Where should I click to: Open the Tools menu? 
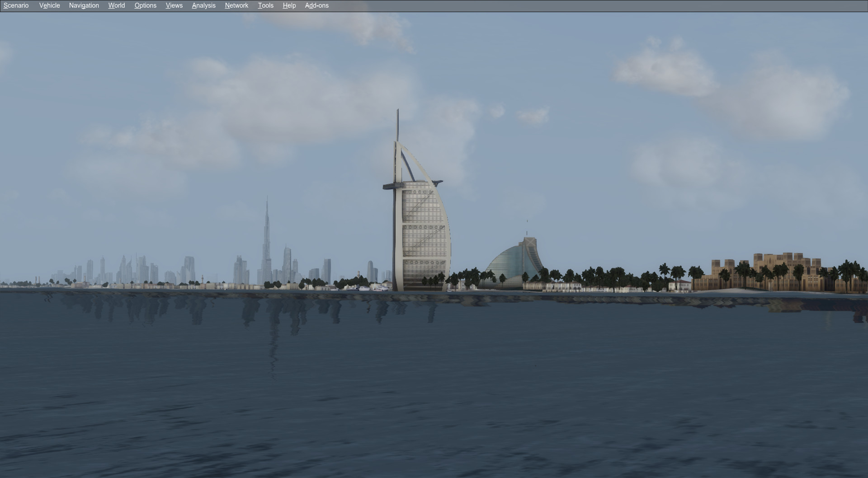coord(265,5)
